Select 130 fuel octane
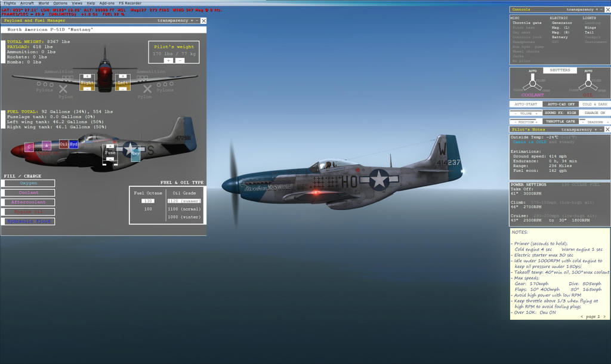This screenshot has width=611, height=364. click(x=148, y=201)
